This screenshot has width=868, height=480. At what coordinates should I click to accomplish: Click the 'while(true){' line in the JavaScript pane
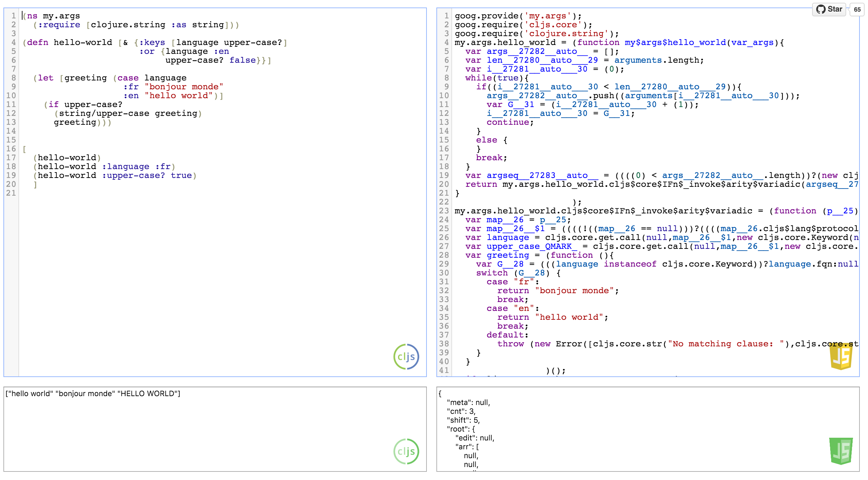[496, 78]
